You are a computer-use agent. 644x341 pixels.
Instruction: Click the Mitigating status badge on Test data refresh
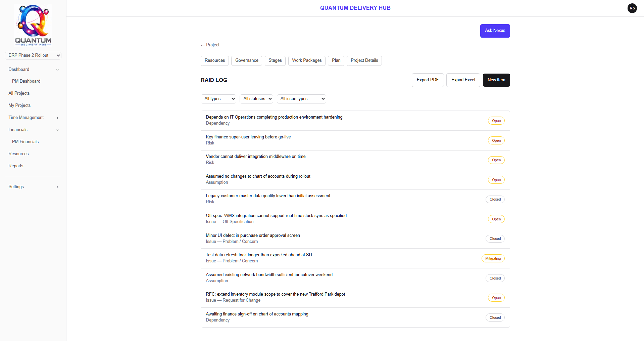(x=493, y=259)
